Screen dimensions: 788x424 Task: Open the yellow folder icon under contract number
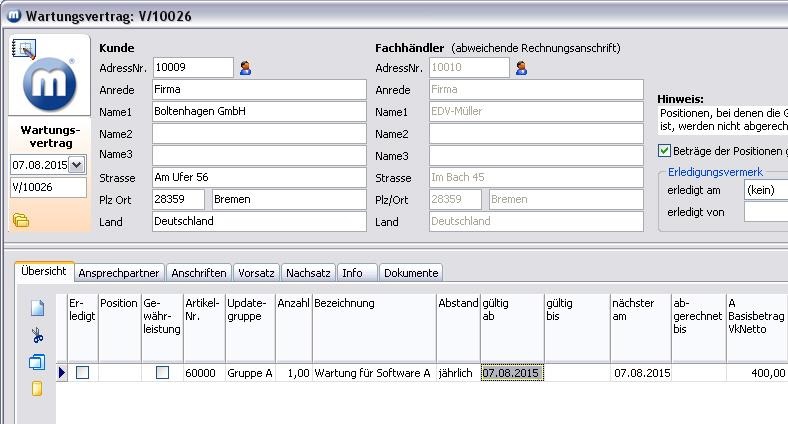pos(21,220)
